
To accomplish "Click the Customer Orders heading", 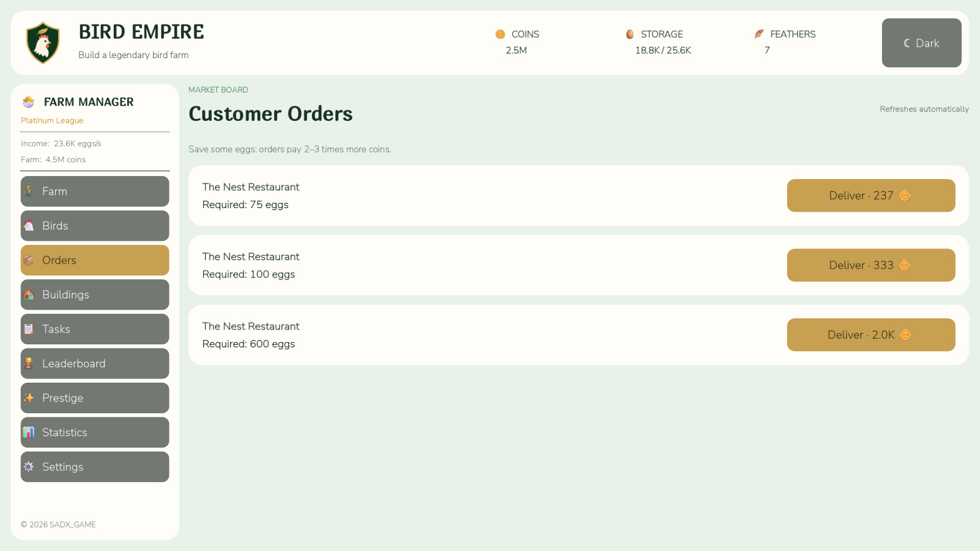I will tap(271, 113).
